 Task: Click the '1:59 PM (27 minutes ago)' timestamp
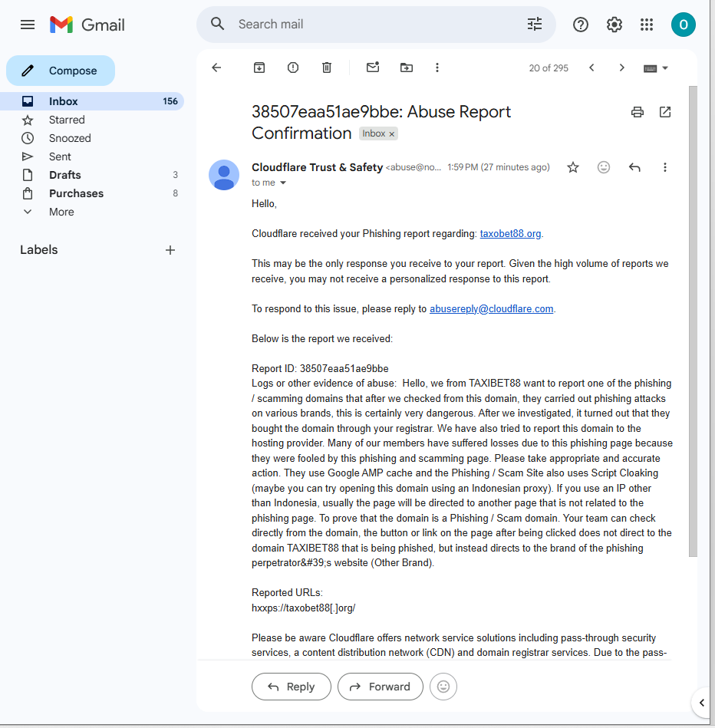tap(498, 167)
